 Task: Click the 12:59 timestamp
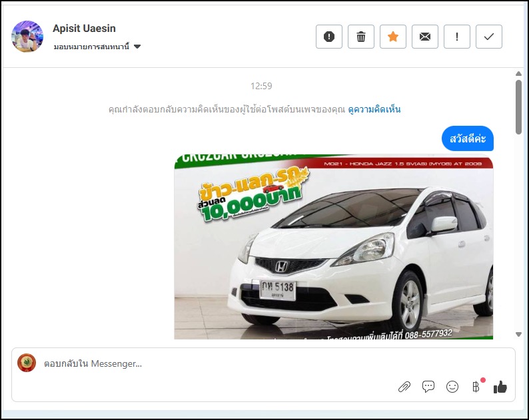(261, 86)
